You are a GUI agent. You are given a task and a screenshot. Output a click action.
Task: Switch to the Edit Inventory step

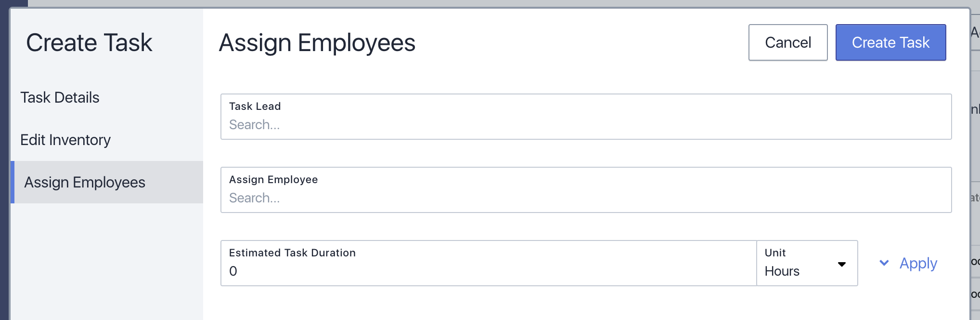(x=65, y=140)
